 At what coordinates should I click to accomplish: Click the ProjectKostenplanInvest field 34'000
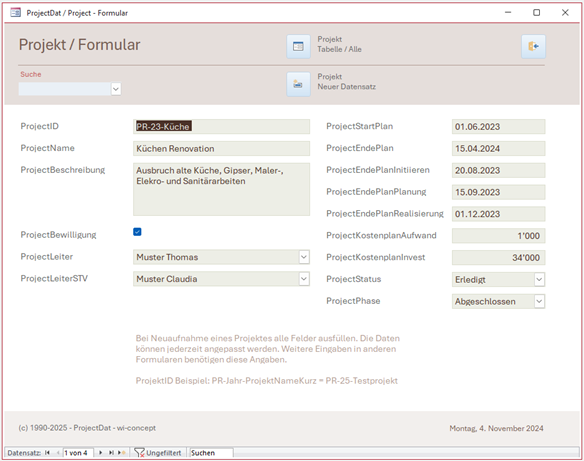point(498,257)
